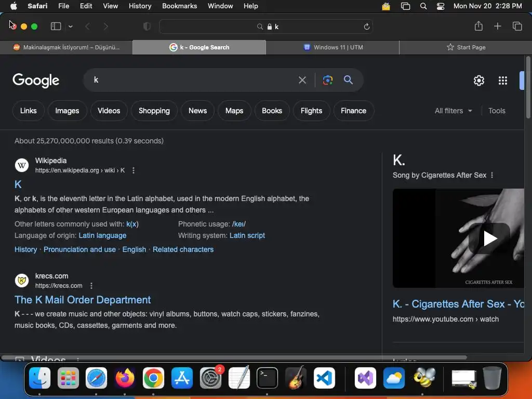The width and height of the screenshot is (532, 399).
Task: Open more options for the Wikipedia result
Action: point(134,170)
